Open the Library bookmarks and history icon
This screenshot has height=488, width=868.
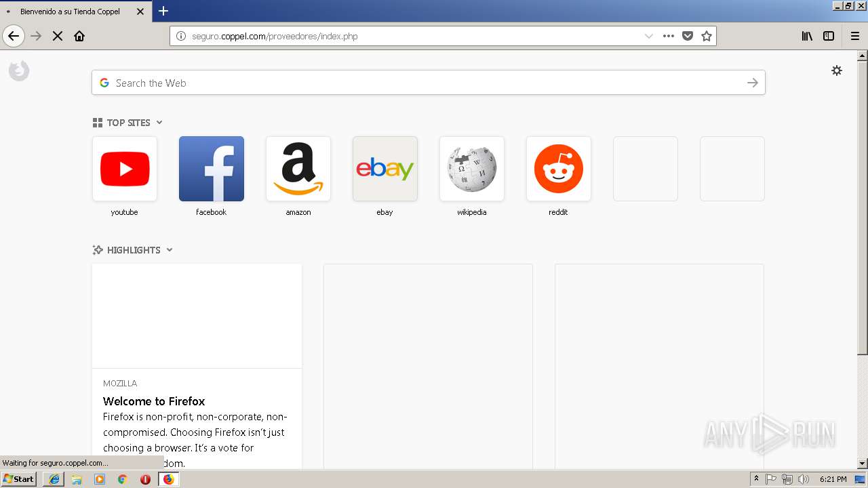[x=807, y=36]
